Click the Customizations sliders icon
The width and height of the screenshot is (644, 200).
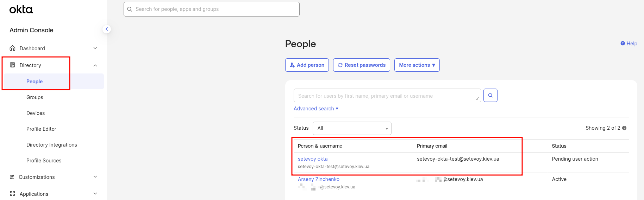[x=12, y=177]
